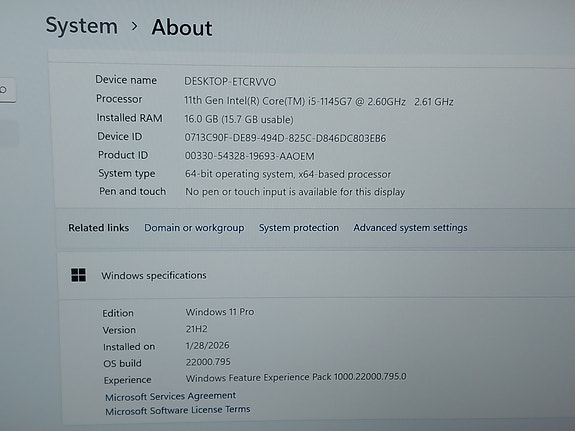The width and height of the screenshot is (575, 431).
Task: Click the About breadcrumb title
Action: click(182, 28)
